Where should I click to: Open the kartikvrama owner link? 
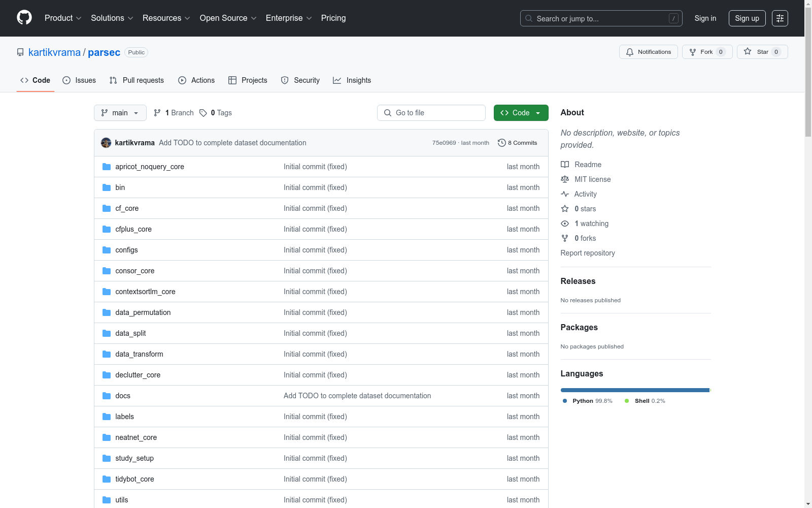click(54, 52)
